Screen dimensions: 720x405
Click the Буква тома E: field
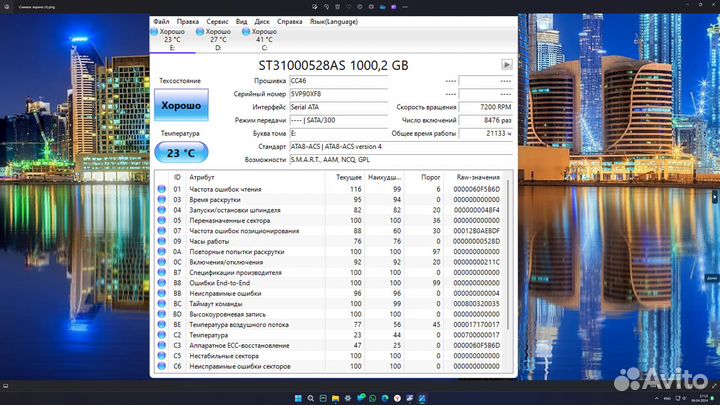[x=339, y=134]
